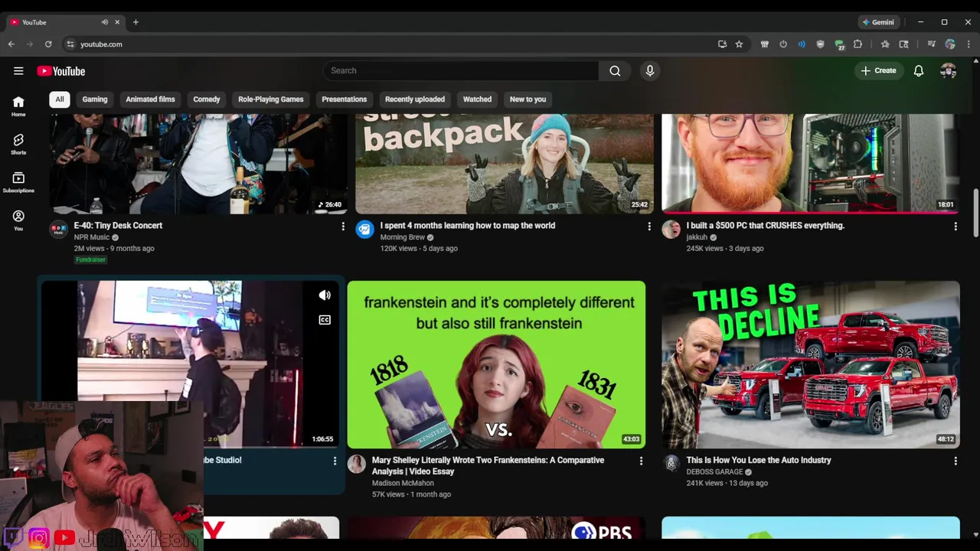Open YouTube notifications bell
Viewport: 980px width, 551px height.
click(919, 70)
